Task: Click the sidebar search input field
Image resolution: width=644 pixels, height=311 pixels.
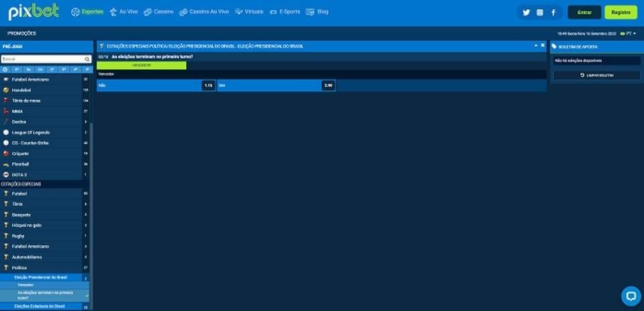Action: click(42, 59)
